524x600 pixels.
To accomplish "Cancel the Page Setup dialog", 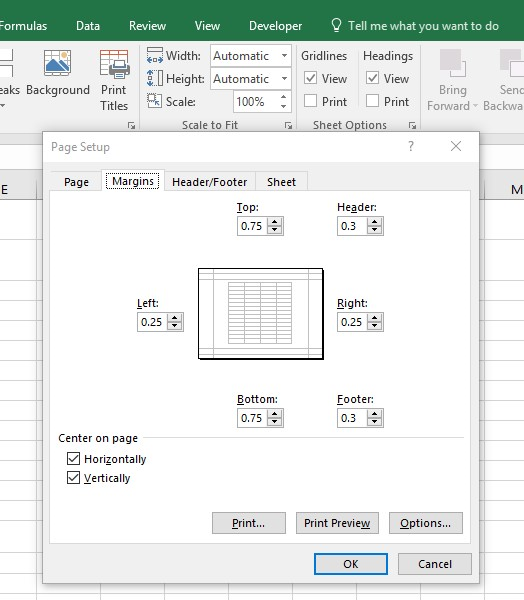I will click(x=435, y=564).
